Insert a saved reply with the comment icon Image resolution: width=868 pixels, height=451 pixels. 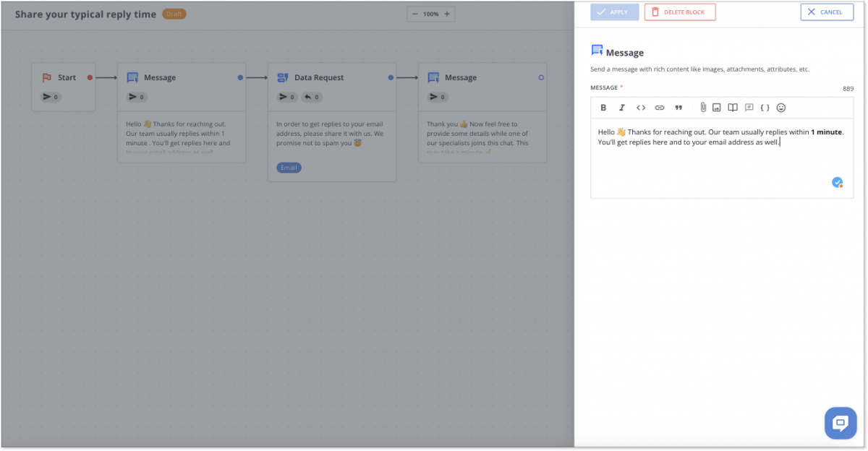749,107
